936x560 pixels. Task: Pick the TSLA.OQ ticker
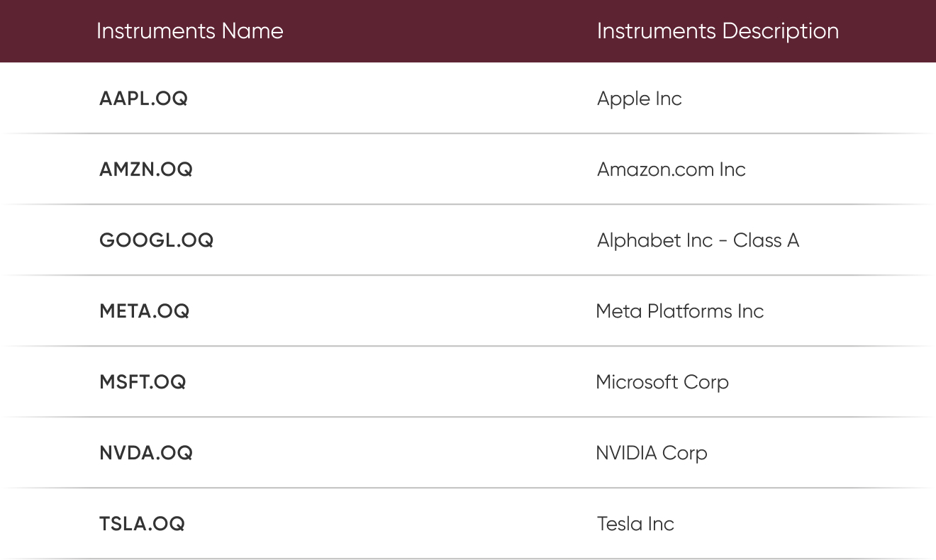[142, 524]
